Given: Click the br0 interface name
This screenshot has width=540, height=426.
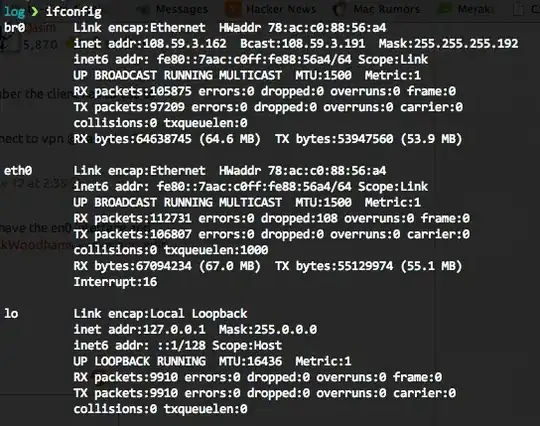Looking at the screenshot, I should pos(14,27).
